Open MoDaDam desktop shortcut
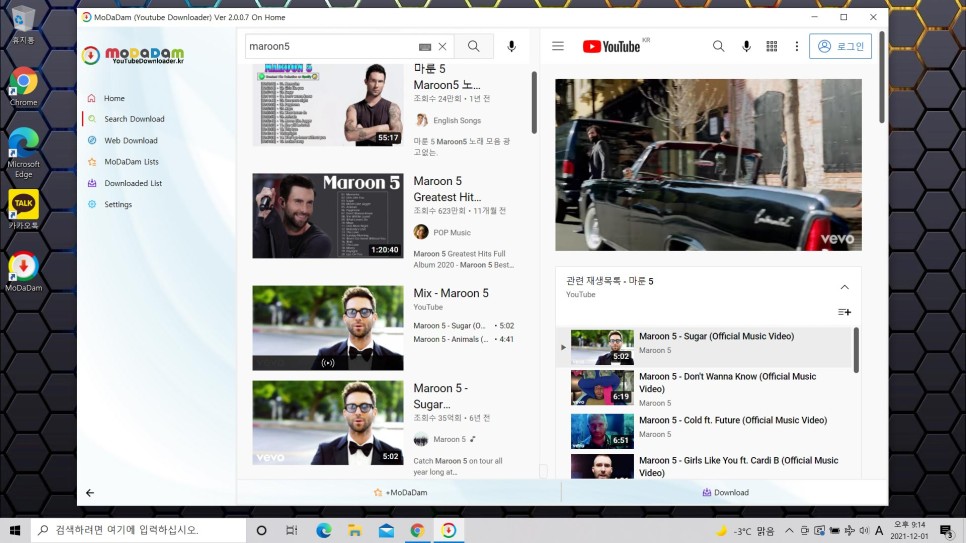This screenshot has width=966, height=543. (23, 272)
